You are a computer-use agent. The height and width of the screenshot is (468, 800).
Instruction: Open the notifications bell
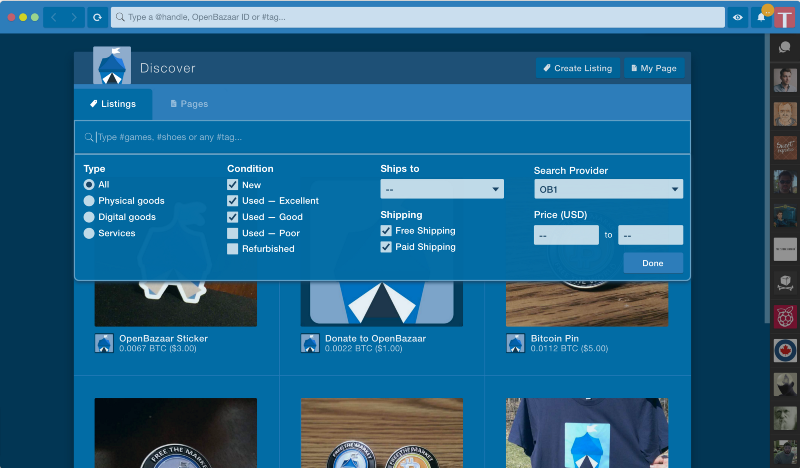(761, 17)
